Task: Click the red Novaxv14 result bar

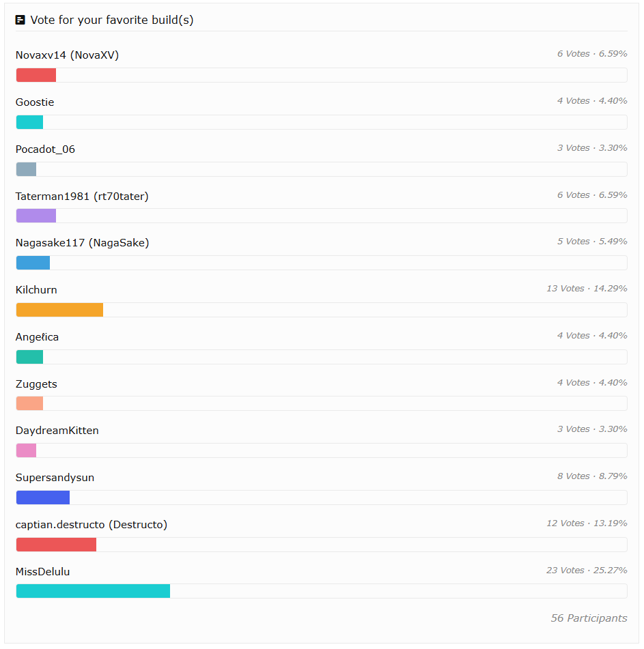Action: (36, 75)
